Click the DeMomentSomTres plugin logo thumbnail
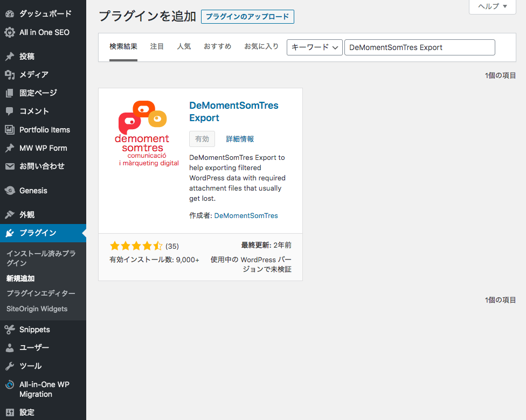The width and height of the screenshot is (526, 420). point(146,134)
